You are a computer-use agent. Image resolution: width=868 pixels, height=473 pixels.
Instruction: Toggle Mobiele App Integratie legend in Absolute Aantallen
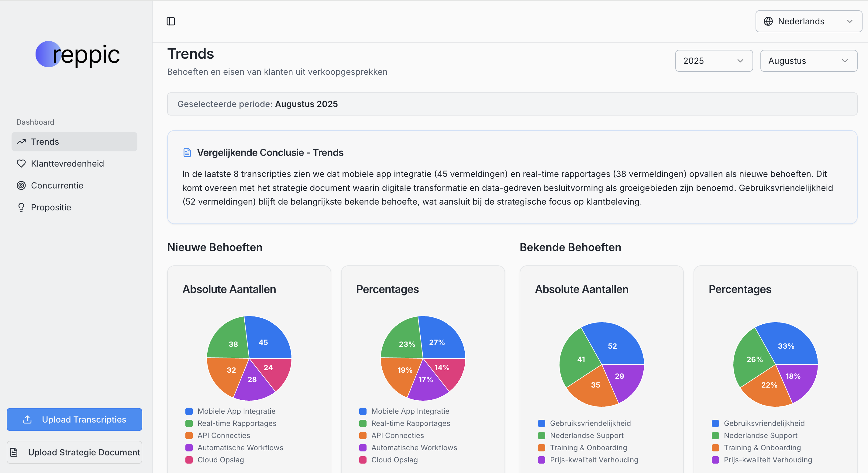click(x=236, y=411)
